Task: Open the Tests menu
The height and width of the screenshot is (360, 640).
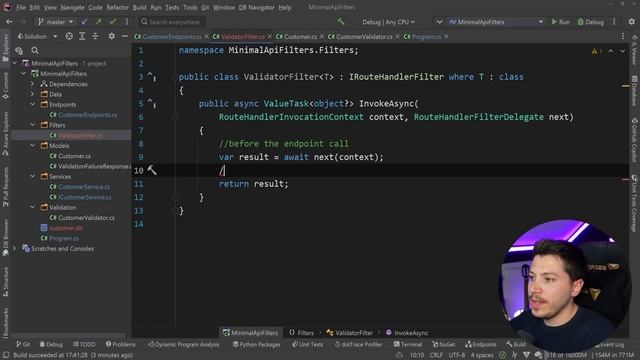Action: coord(172,7)
